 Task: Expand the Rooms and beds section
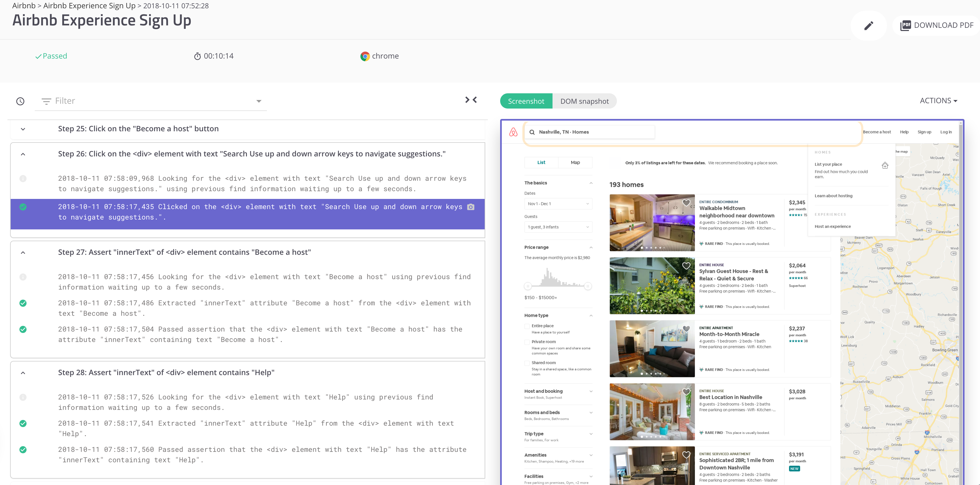[x=591, y=413]
